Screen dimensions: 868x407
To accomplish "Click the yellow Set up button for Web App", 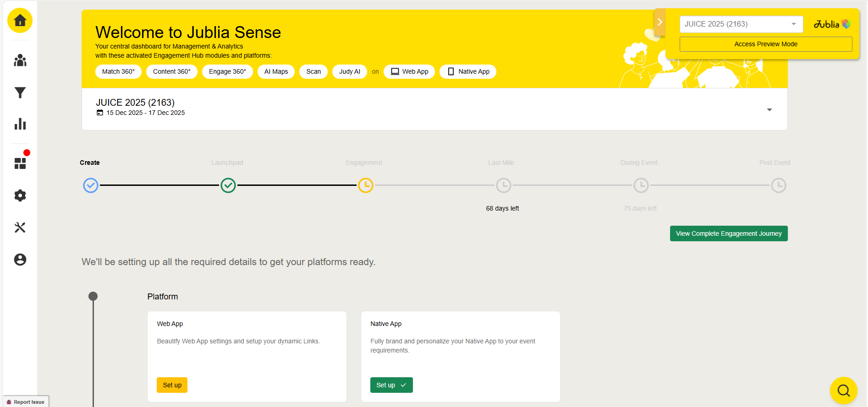I will click(x=172, y=385).
